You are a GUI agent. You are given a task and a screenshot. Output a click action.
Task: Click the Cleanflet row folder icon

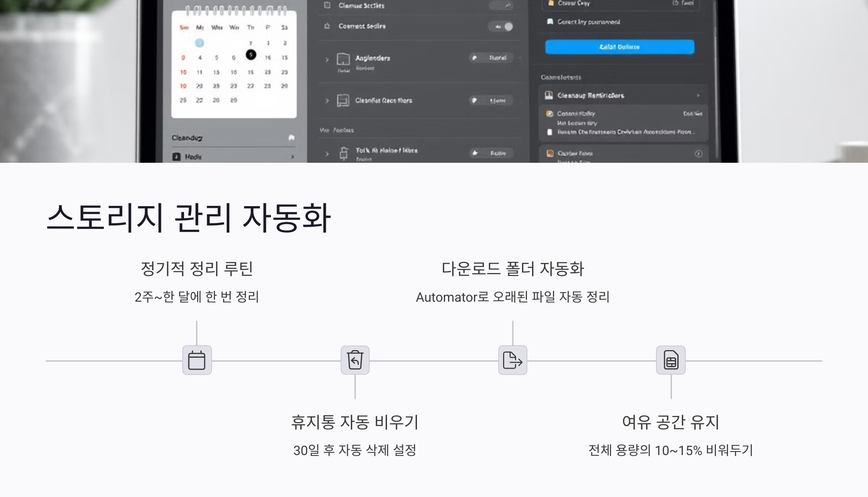tap(343, 100)
